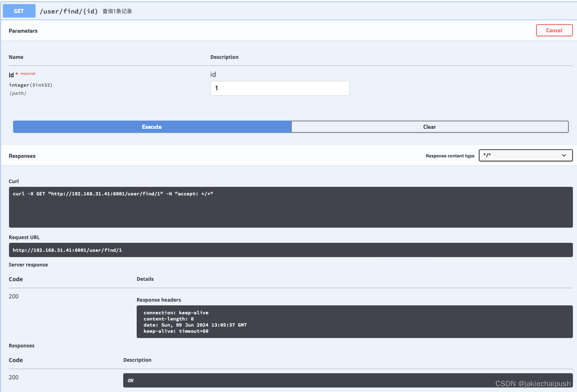Click the blue GET method badge
Viewport: 577px width, 392px height.
19,11
